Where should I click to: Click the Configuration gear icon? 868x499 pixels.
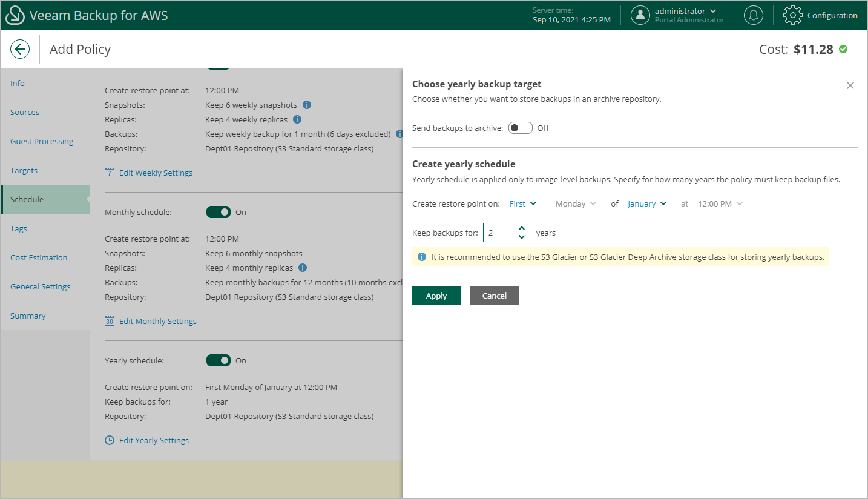pyautogui.click(x=792, y=15)
